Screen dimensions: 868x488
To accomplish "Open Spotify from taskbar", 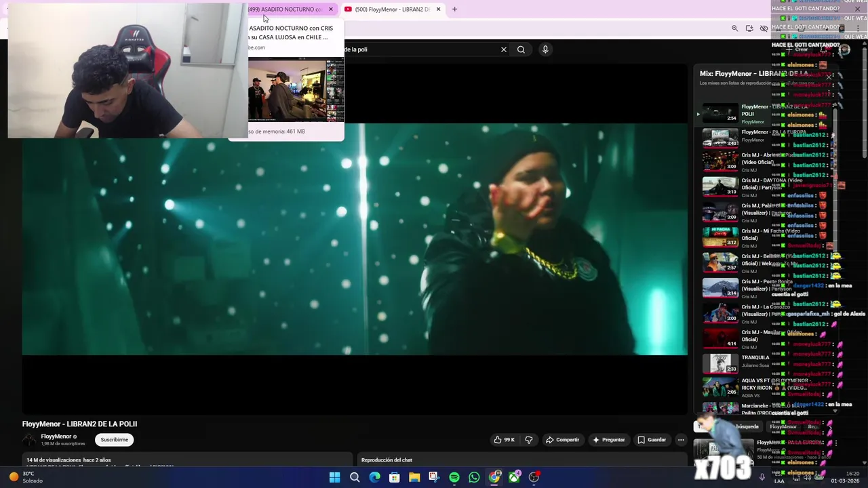I will [x=454, y=477].
